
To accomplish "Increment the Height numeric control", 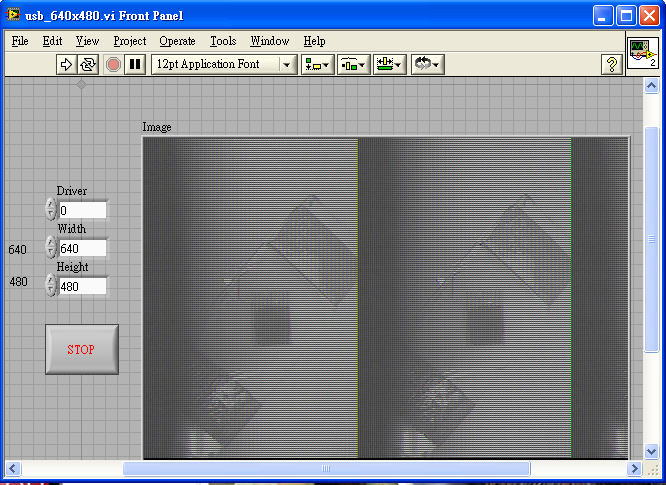I will click(51, 280).
